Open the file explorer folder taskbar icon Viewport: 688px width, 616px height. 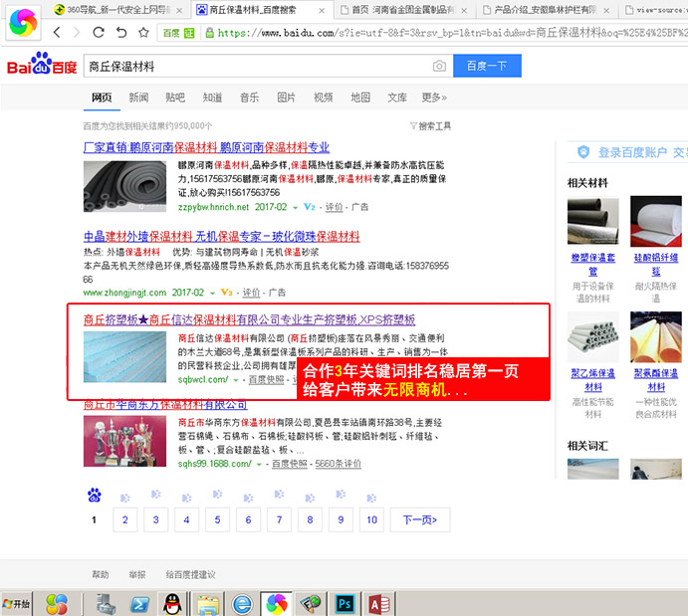coord(207,605)
